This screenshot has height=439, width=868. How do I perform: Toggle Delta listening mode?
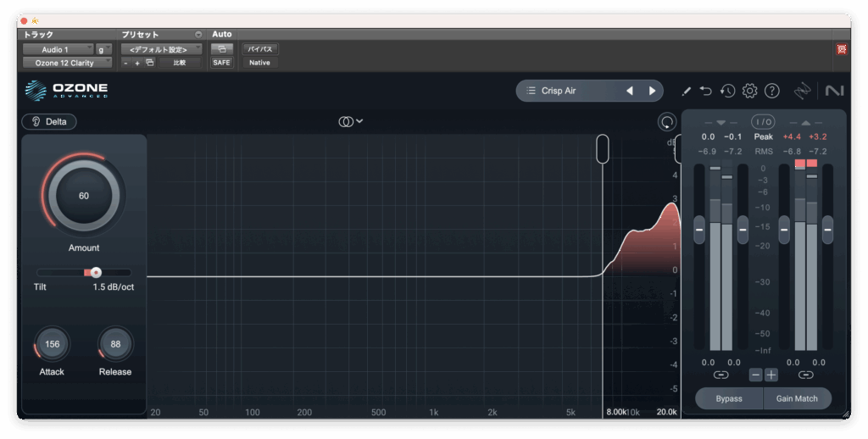click(x=49, y=121)
